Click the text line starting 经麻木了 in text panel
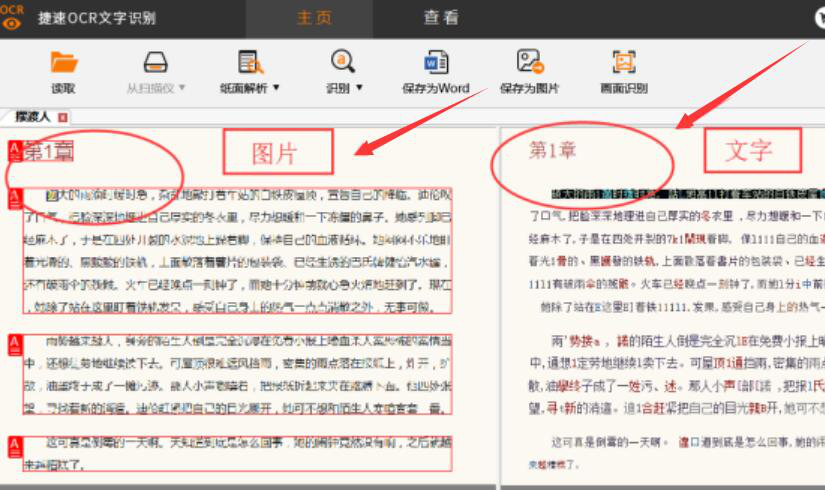 pos(677,239)
